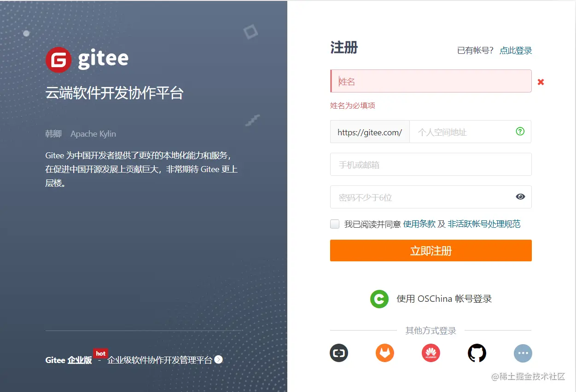Show more login options ellipsis icon
576x392 pixels.
click(x=523, y=353)
